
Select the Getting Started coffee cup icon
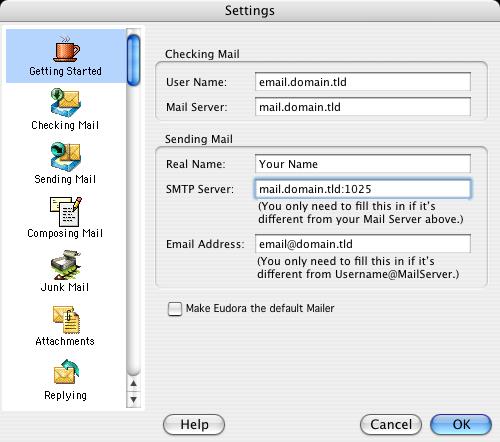[x=67, y=49]
